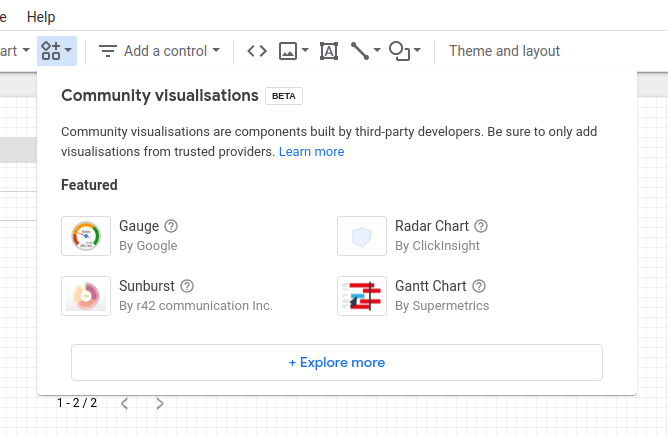
Task: Open the Help menu
Action: [x=41, y=17]
